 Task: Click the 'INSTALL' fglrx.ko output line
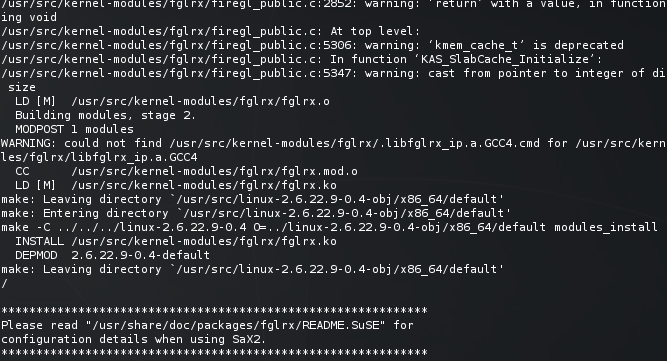[176, 241]
